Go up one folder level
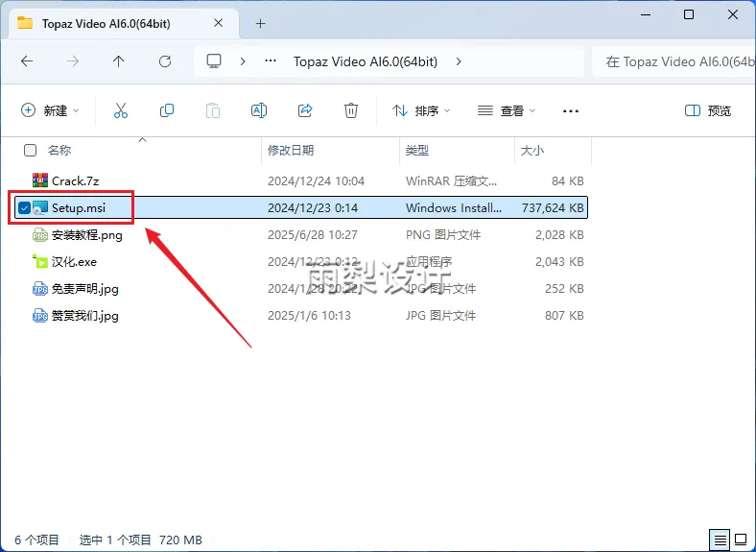The height and width of the screenshot is (552, 756). 119,61
